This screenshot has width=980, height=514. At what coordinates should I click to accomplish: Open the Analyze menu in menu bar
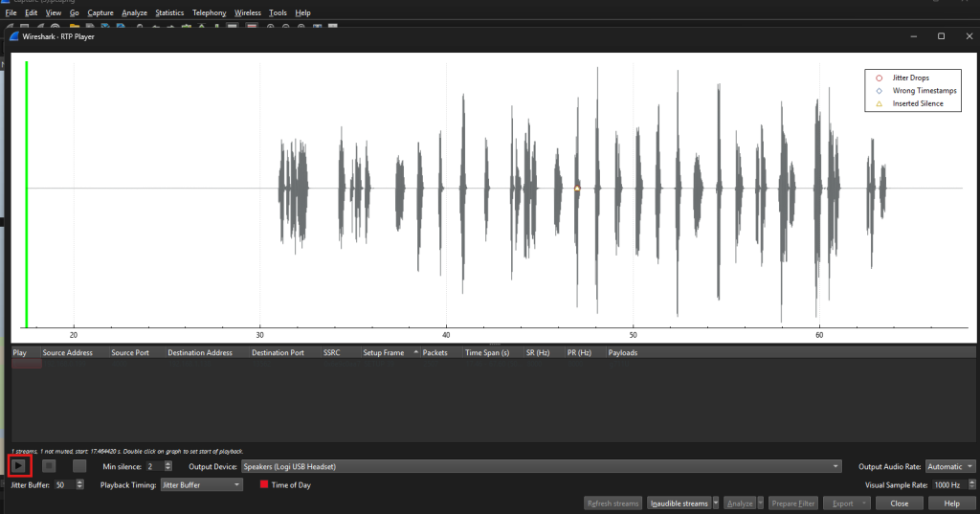(x=134, y=12)
